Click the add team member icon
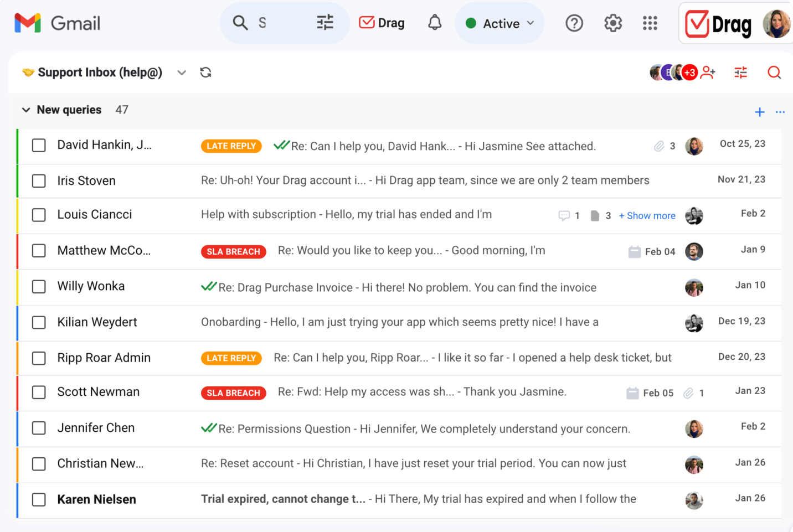This screenshot has height=532, width=793. (x=708, y=73)
